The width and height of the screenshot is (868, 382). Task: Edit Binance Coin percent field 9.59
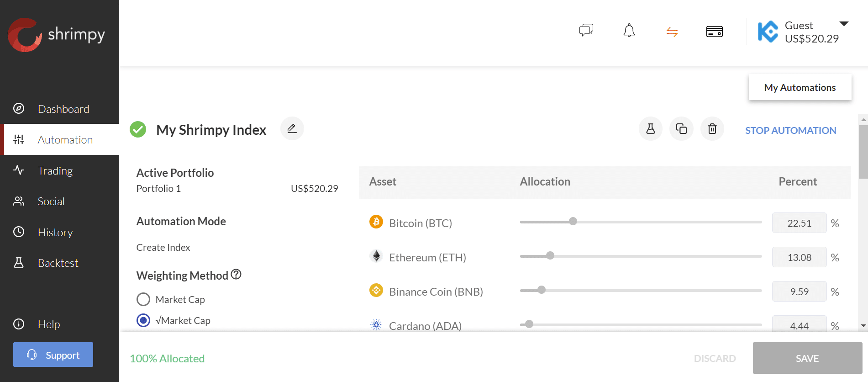click(x=799, y=292)
